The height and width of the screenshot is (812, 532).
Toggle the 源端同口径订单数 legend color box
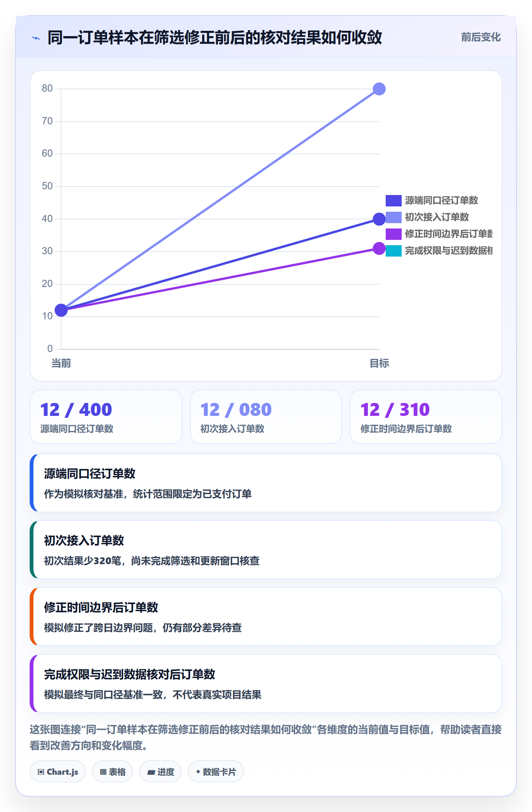tap(393, 200)
